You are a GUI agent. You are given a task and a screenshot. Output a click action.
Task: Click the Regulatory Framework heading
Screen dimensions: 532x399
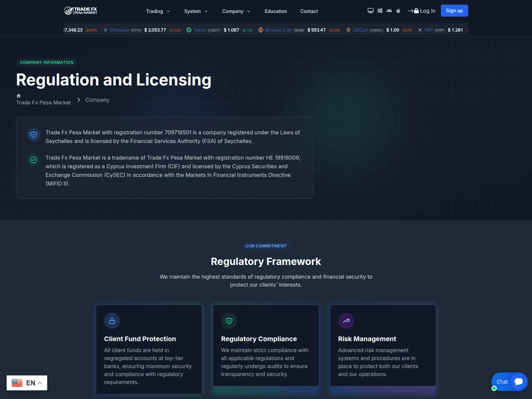point(266,262)
